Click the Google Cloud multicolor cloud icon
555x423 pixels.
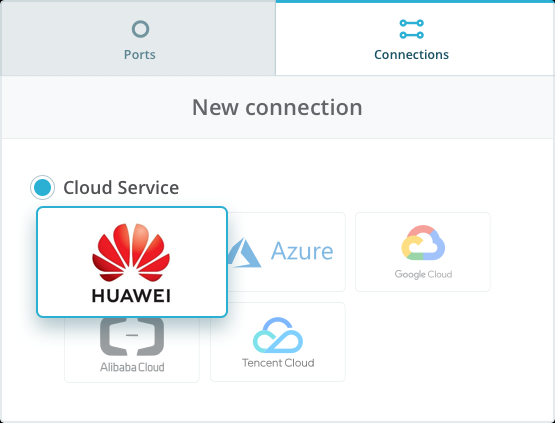click(x=423, y=243)
